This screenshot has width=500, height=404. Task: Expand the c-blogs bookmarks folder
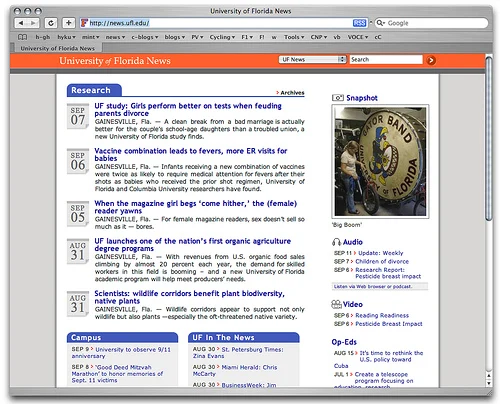(145, 37)
